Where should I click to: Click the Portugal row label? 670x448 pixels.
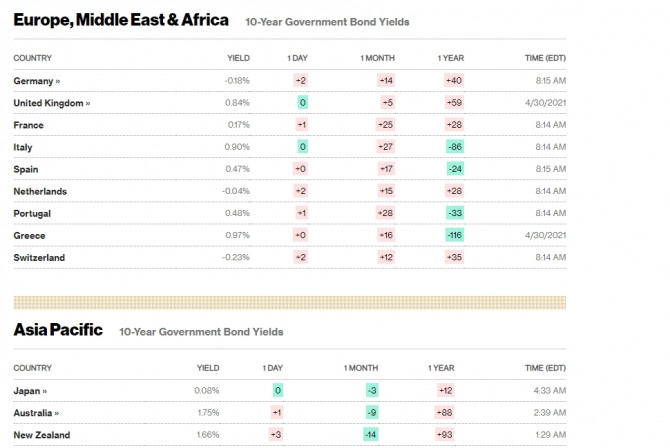(32, 213)
